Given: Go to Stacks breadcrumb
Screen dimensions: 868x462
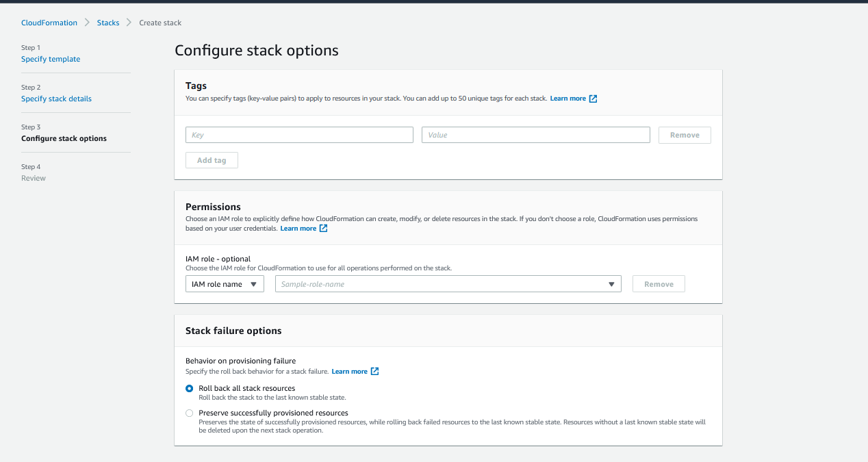Looking at the screenshot, I should pyautogui.click(x=108, y=23).
